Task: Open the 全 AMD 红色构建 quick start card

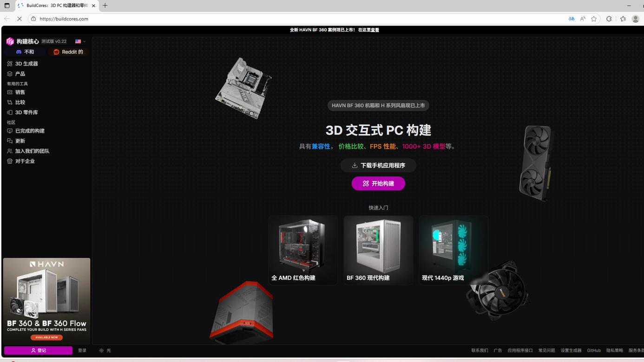Action: [303, 250]
